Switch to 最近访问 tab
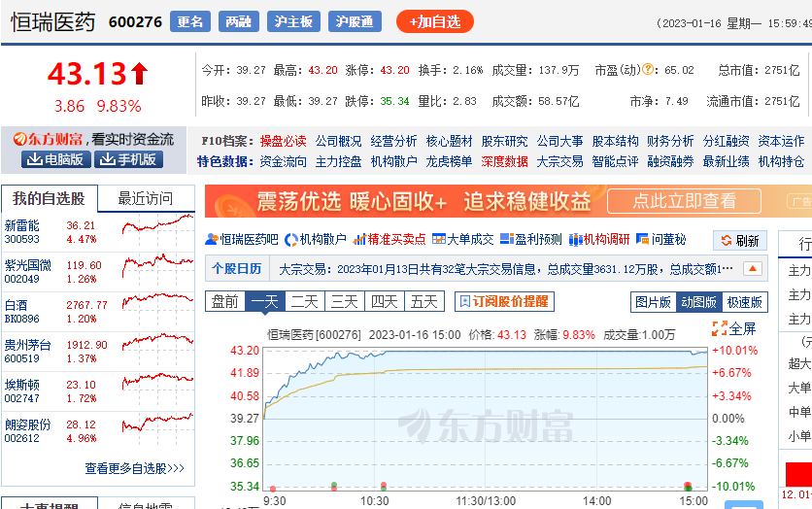Image resolution: width=812 pixels, height=509 pixels. 146,198
